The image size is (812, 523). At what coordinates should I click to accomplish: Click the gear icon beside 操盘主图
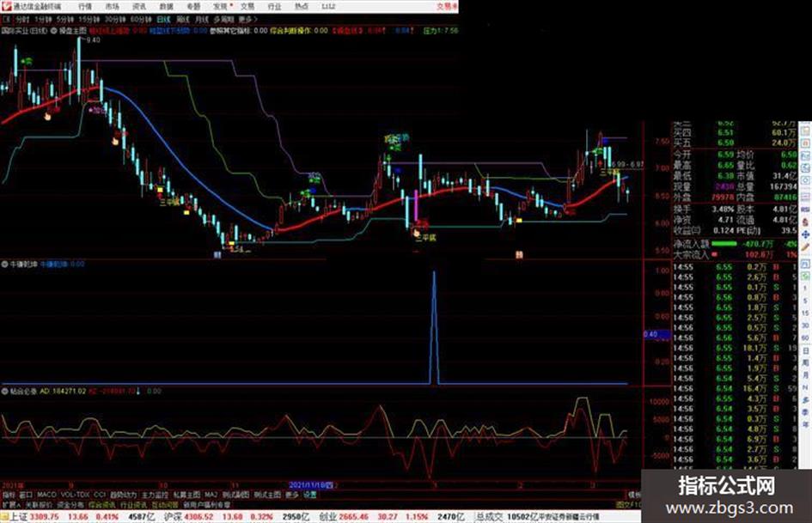coord(54,31)
